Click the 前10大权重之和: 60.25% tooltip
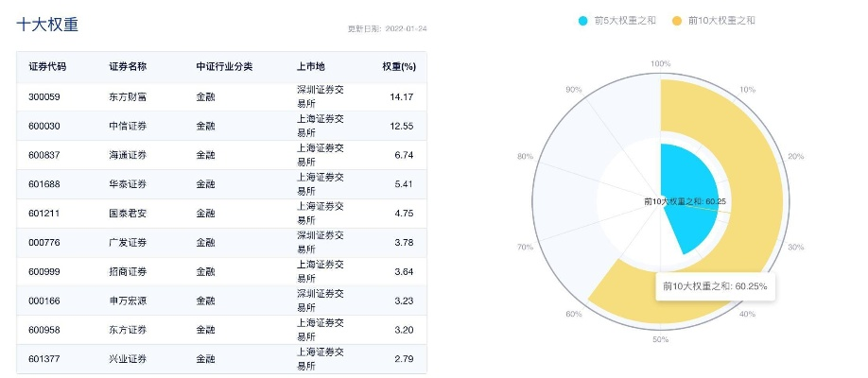This screenshot has width=868, height=378. pyautogui.click(x=714, y=285)
